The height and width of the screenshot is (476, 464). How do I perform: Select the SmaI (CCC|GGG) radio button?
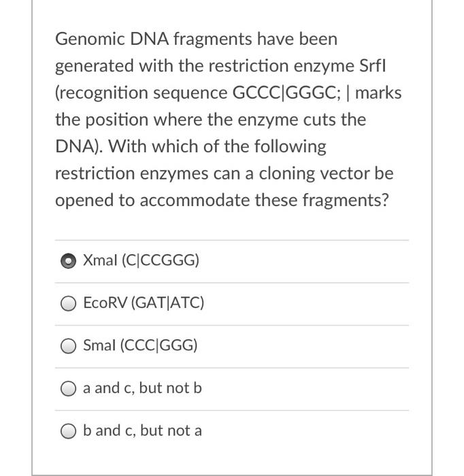pos(68,345)
